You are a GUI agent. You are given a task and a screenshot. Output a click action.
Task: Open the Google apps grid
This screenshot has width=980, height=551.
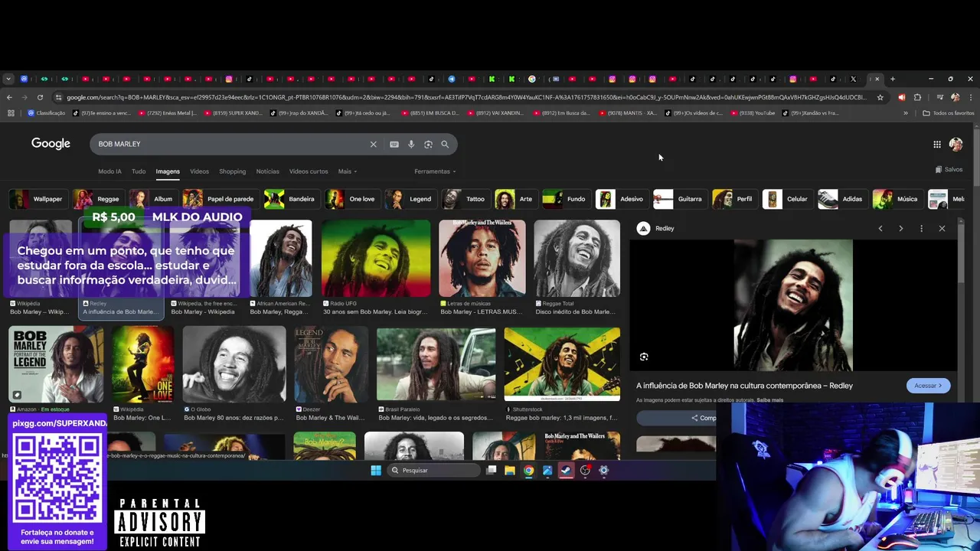pos(937,144)
